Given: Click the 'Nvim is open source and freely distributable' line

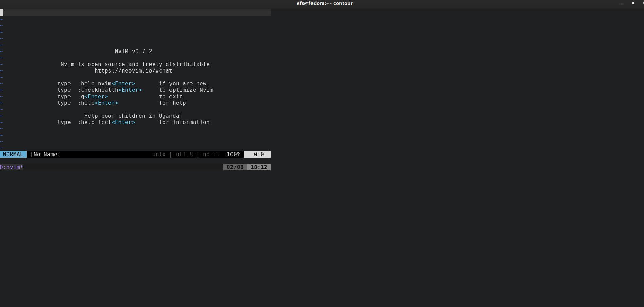Looking at the screenshot, I should (x=135, y=64).
